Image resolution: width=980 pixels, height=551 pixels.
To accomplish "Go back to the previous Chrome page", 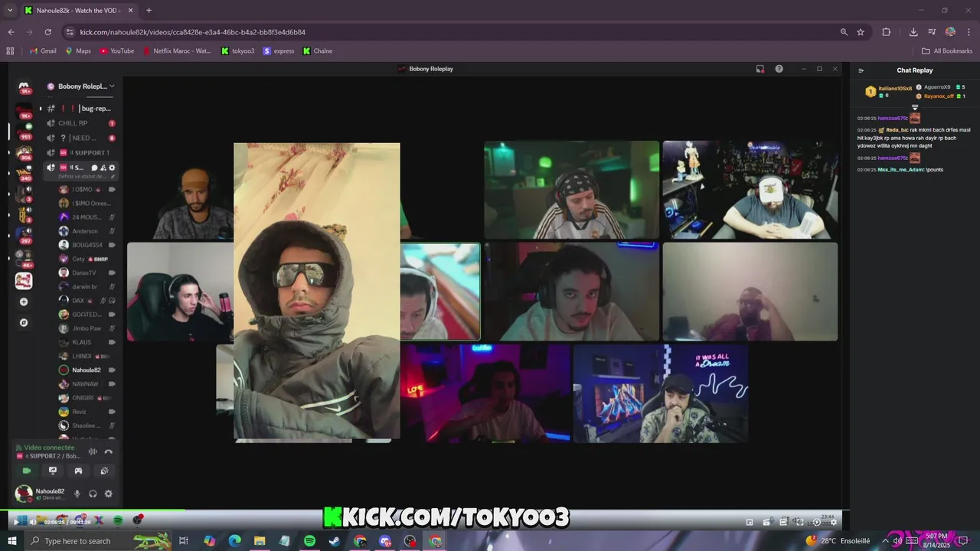I will tap(11, 32).
